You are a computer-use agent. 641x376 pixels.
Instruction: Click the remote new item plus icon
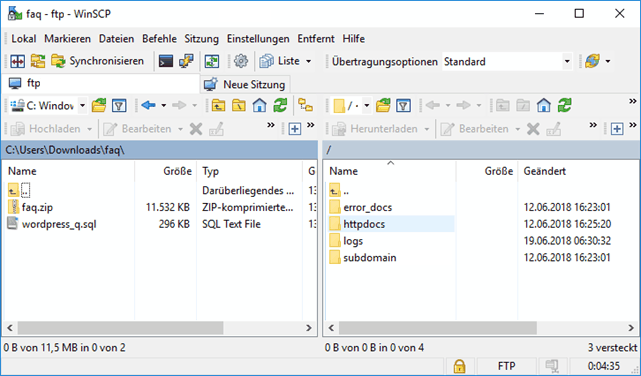(617, 129)
